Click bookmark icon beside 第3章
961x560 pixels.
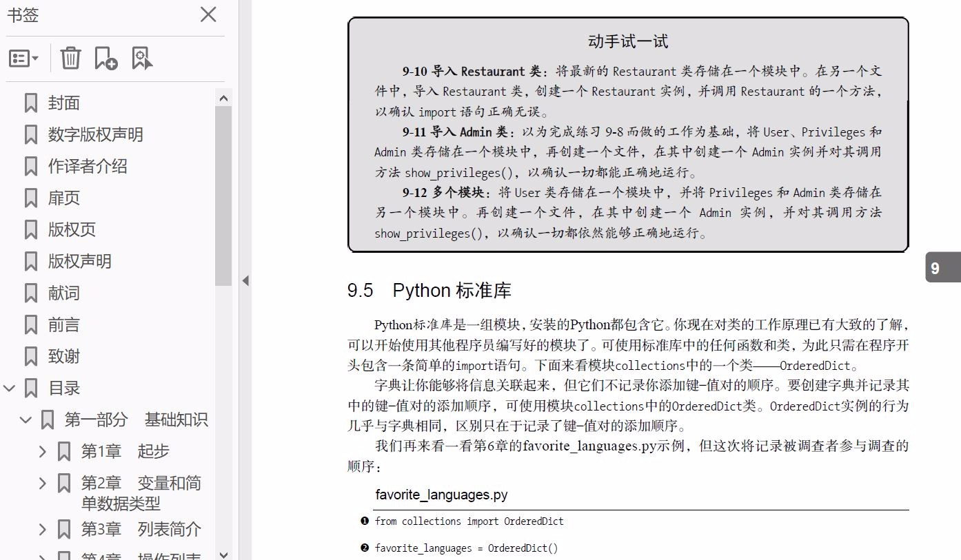tap(64, 530)
